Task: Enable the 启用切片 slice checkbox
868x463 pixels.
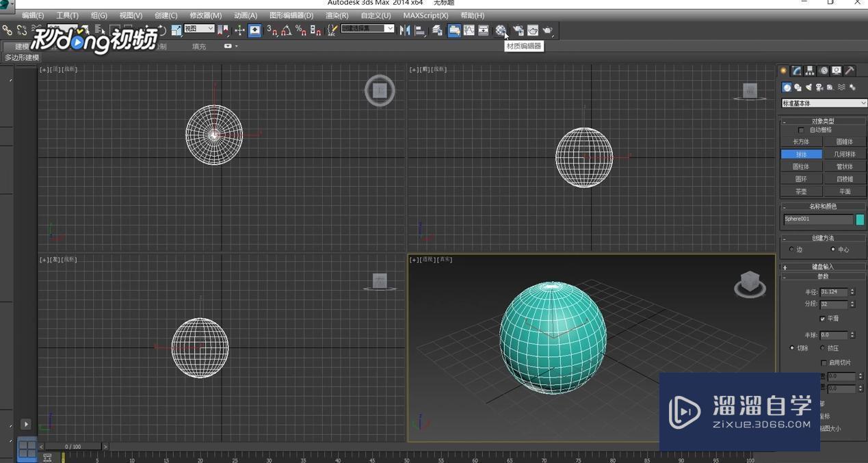Action: (x=825, y=362)
